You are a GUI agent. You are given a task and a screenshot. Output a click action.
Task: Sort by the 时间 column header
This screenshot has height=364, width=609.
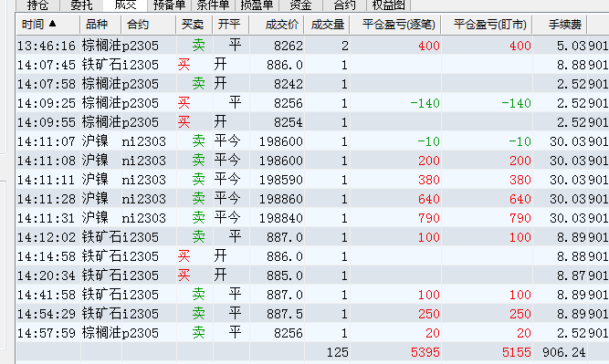[x=48, y=25]
